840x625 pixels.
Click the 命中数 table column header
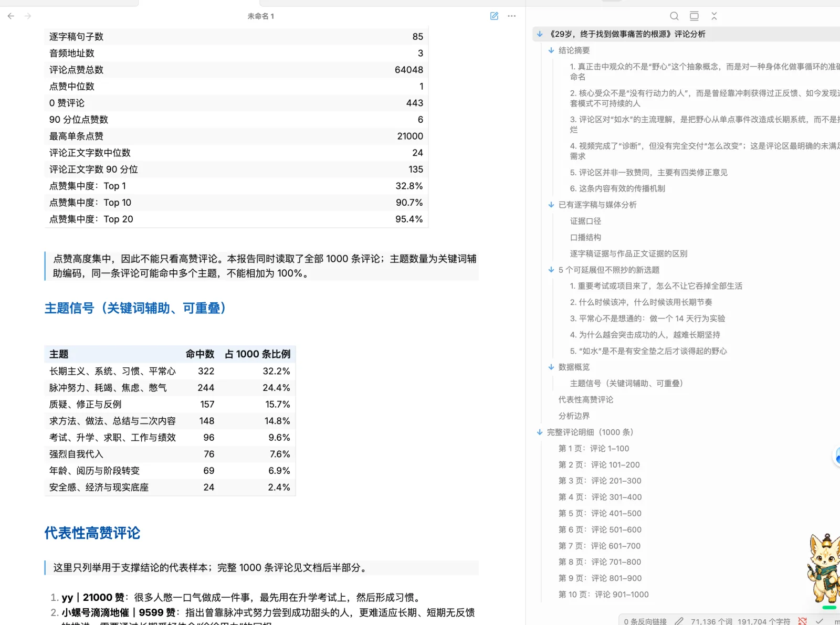click(x=199, y=354)
